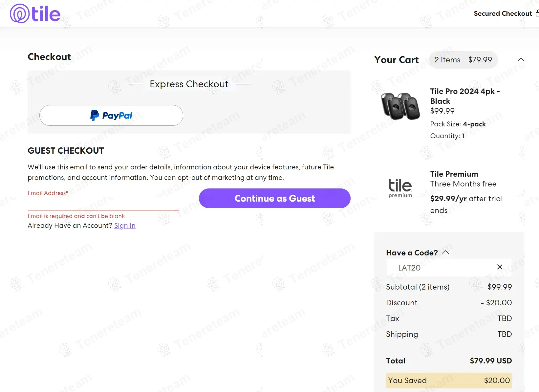Image resolution: width=539 pixels, height=392 pixels.
Task: Click the Tile Premium product title
Action: [454, 174]
